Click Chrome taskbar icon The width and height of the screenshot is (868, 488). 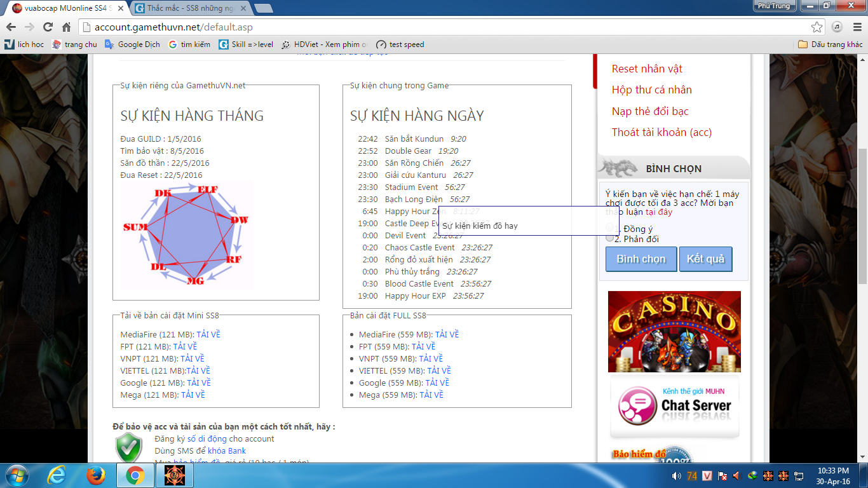click(x=134, y=475)
